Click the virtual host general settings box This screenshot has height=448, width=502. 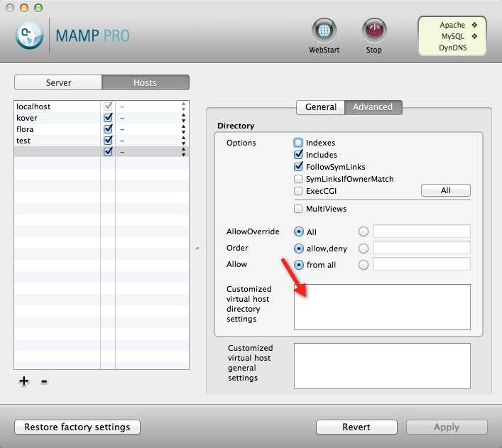pyautogui.click(x=382, y=366)
